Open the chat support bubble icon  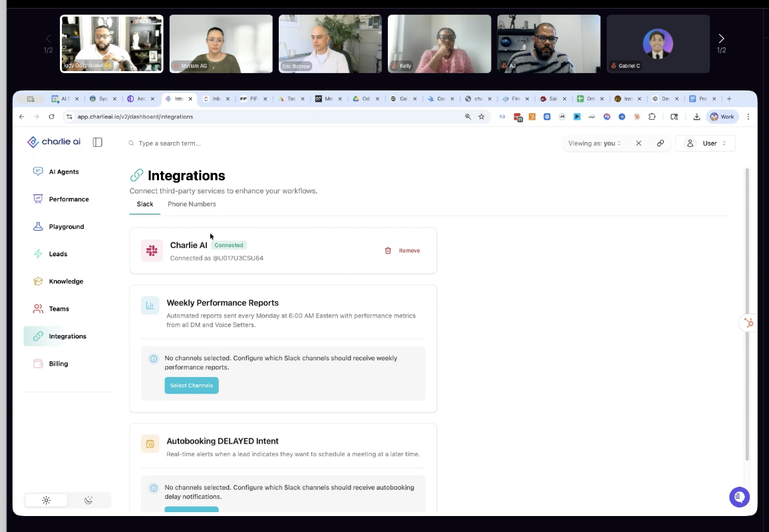tap(739, 497)
